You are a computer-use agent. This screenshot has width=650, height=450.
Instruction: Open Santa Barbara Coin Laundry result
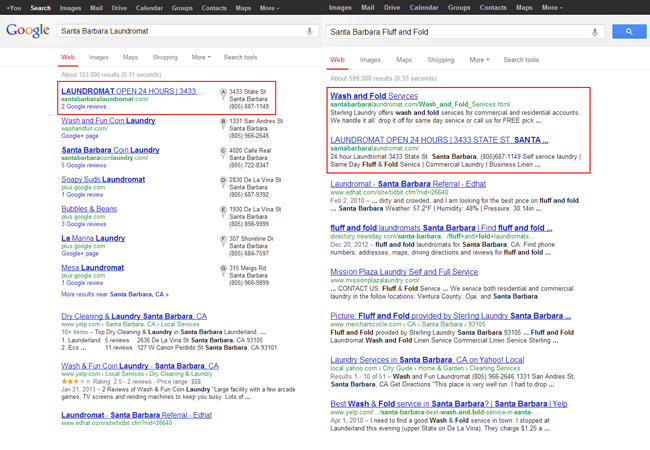coord(110,150)
